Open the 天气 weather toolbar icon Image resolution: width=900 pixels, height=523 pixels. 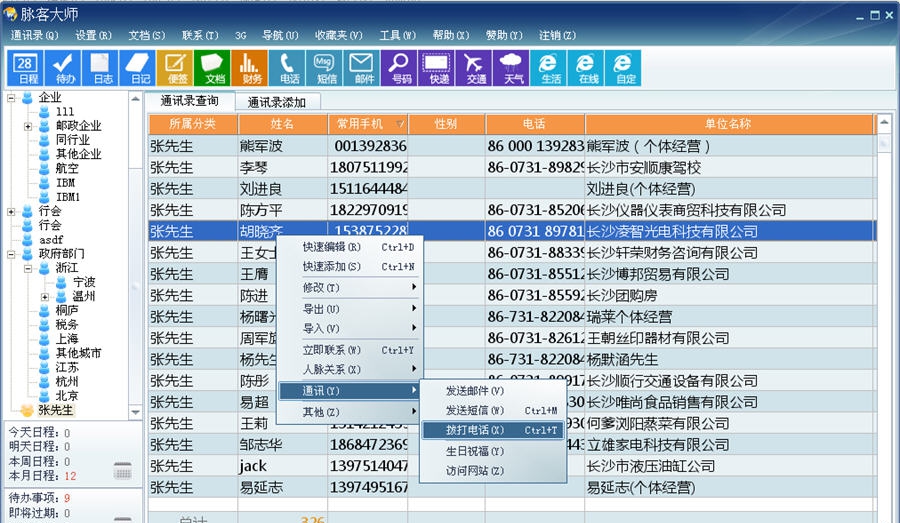pyautogui.click(x=510, y=68)
